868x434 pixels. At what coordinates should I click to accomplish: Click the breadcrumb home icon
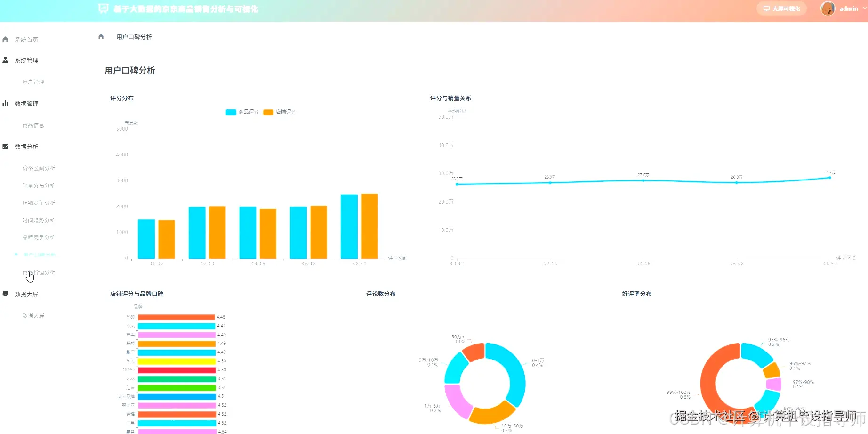101,36
